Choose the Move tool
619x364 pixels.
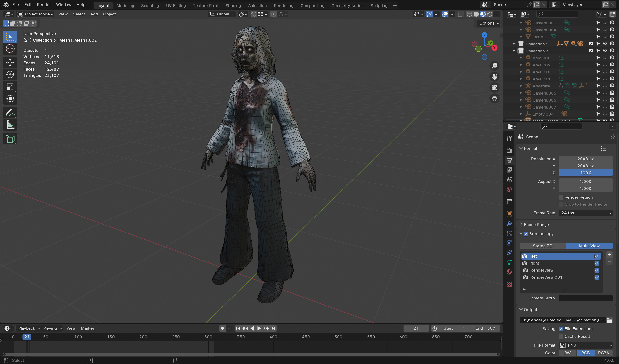pos(10,62)
